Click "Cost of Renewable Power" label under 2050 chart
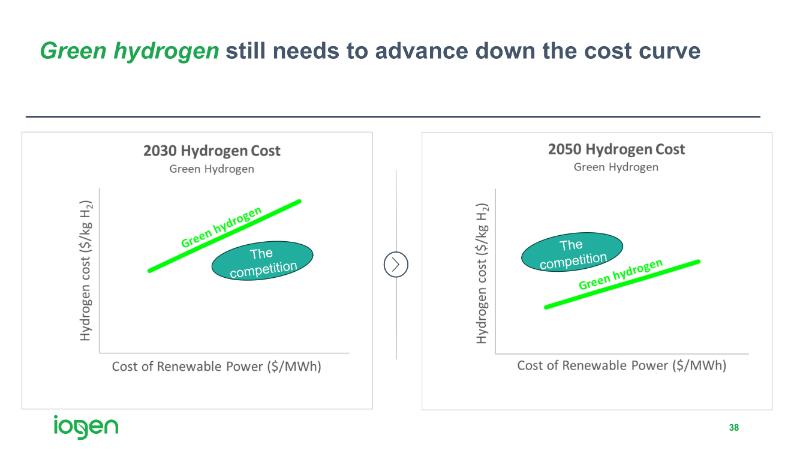800x450 pixels. click(x=621, y=365)
